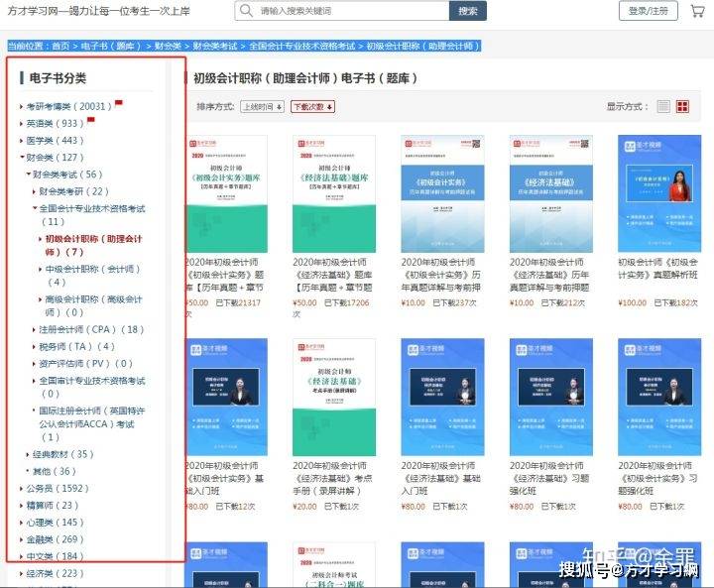Select 初级会计职称（助理会计师）(7) tree item

pyautogui.click(x=93, y=245)
